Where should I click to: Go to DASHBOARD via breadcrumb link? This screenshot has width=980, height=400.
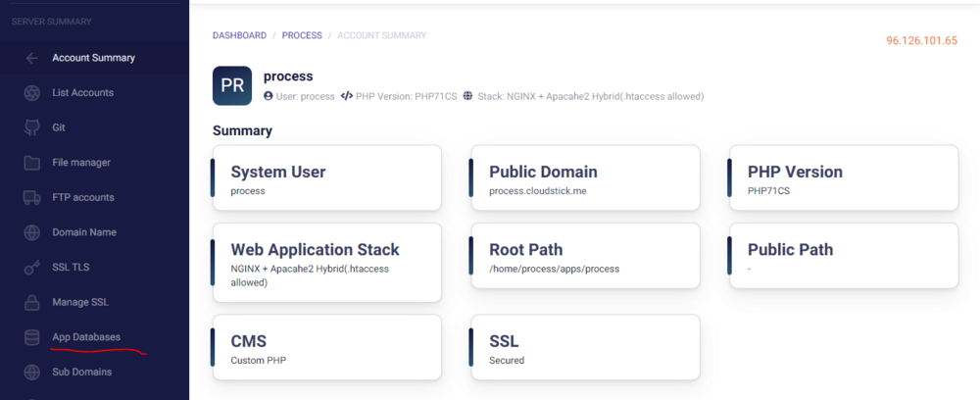tap(239, 35)
